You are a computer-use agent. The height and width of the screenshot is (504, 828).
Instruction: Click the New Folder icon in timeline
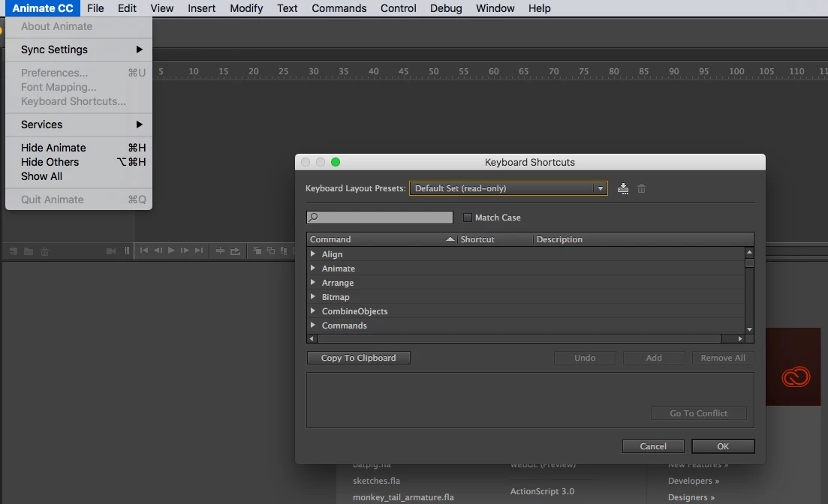pyautogui.click(x=29, y=251)
